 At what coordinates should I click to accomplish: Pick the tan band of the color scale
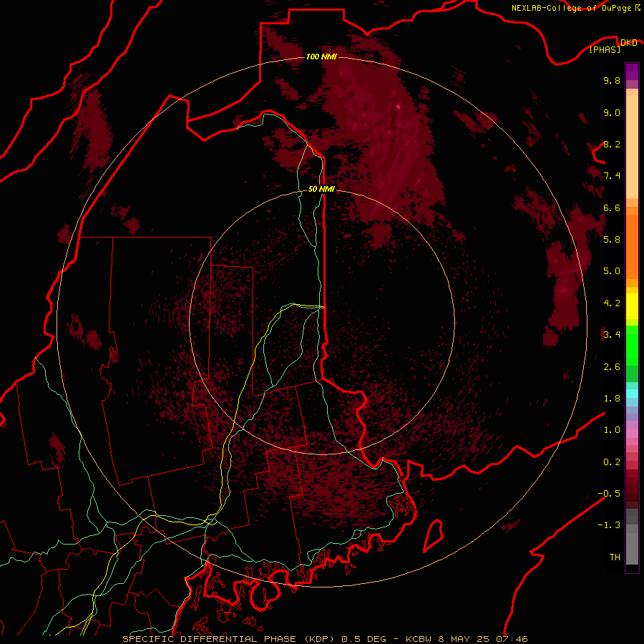[x=632, y=147]
